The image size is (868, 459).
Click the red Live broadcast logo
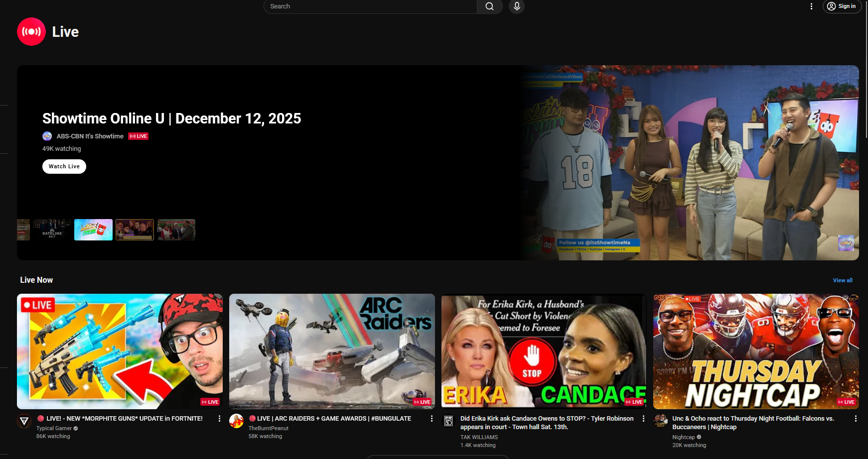tap(31, 32)
